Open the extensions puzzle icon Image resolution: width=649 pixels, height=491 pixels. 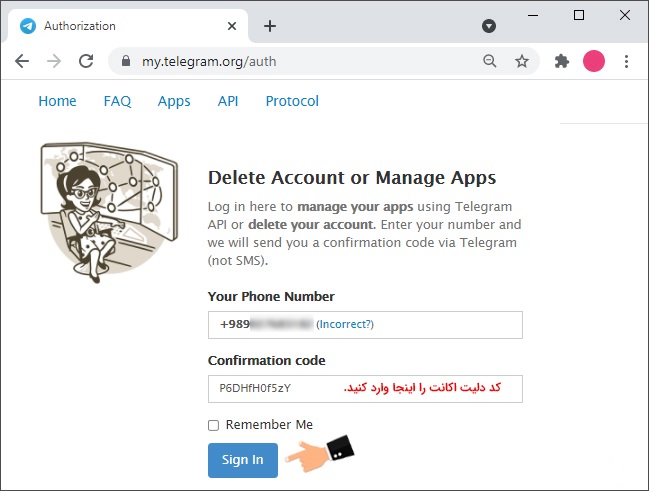pyautogui.click(x=562, y=61)
